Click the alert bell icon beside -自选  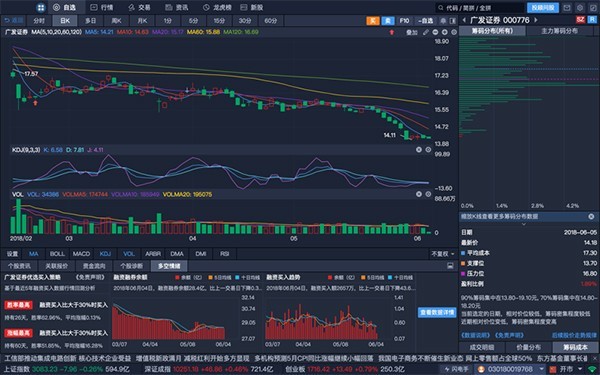pyautogui.click(x=443, y=21)
